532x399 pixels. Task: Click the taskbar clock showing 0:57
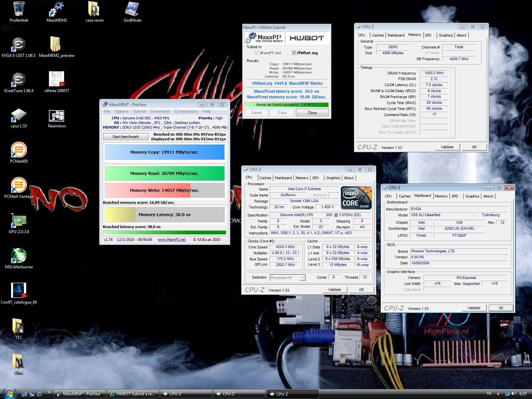523,394
